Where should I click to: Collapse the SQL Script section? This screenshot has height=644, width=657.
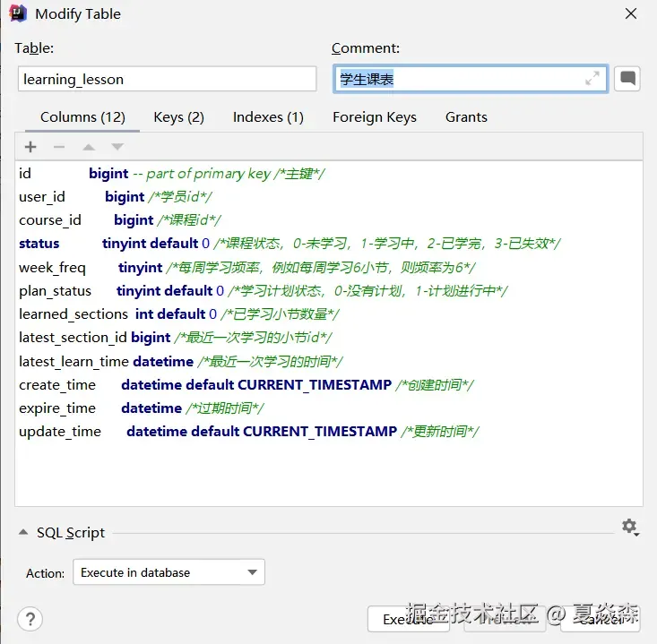tap(23, 532)
